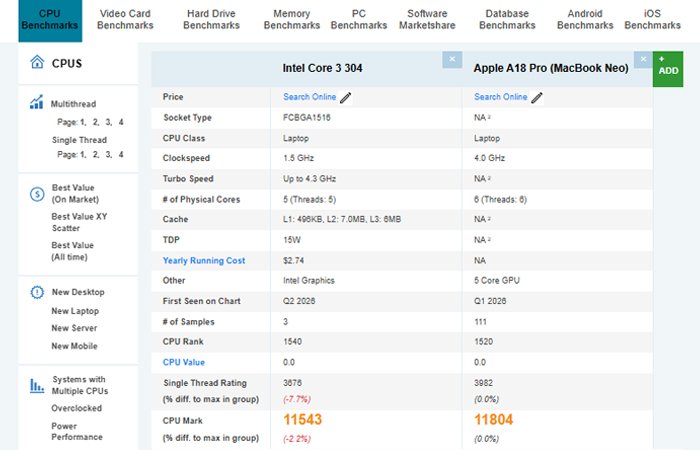The height and width of the screenshot is (450, 700).
Task: Open Best Value (All time) link
Action: [x=72, y=251]
